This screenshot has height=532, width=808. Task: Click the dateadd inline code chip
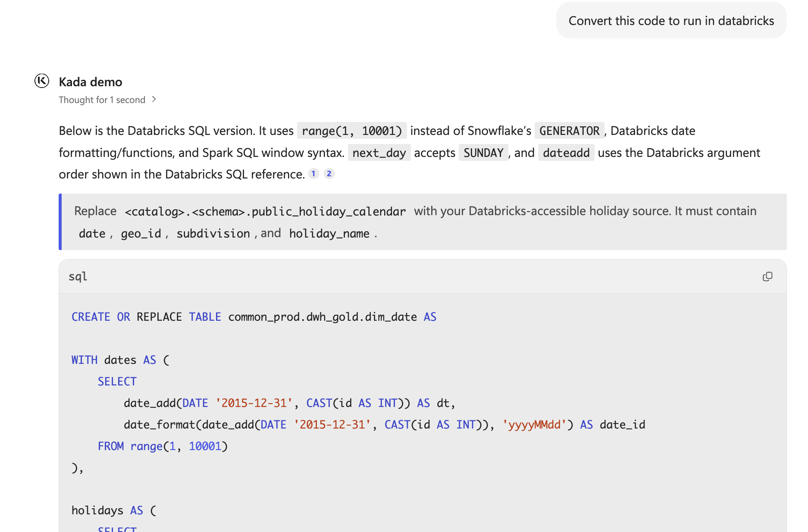click(566, 153)
